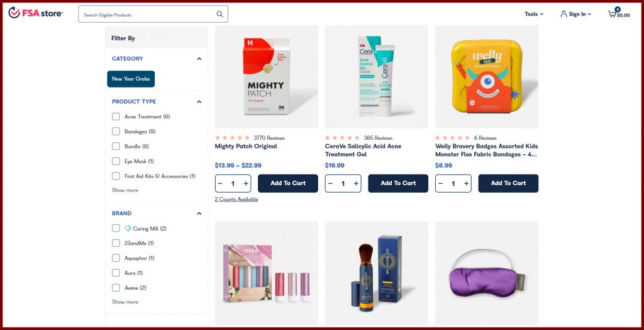Open the shopping cart icon
Screen dimensions: 644x330
pyautogui.click(x=612, y=14)
